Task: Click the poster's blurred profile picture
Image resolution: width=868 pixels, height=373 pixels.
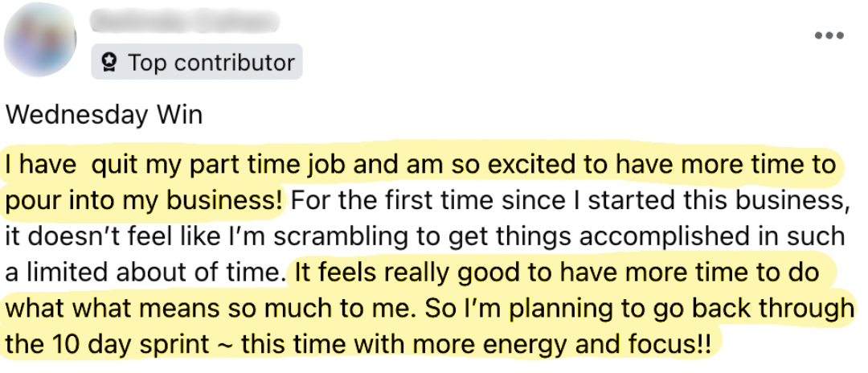Action: (x=40, y=39)
